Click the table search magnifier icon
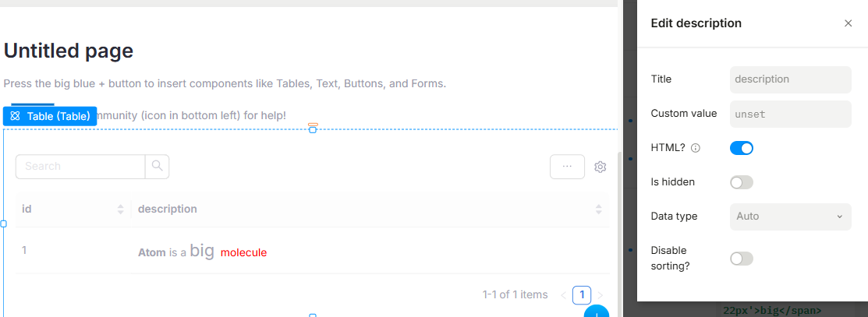 [x=157, y=166]
